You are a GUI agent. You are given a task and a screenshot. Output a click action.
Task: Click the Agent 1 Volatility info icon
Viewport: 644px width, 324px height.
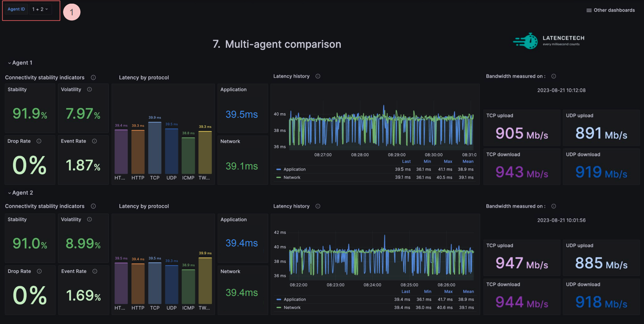pos(89,89)
